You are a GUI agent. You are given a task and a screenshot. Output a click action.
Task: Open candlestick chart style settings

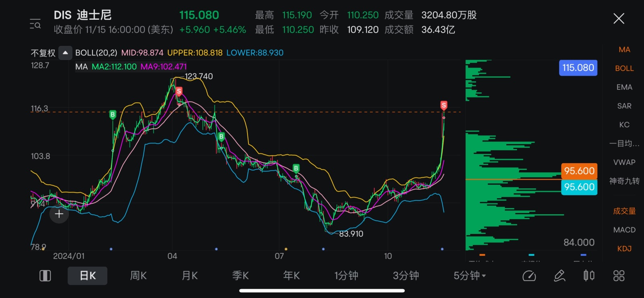[x=589, y=275]
